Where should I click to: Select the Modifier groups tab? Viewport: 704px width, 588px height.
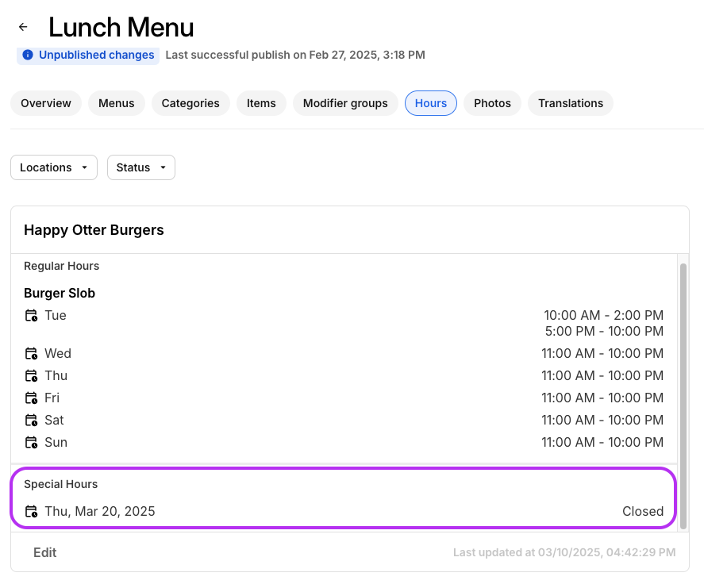pos(345,103)
